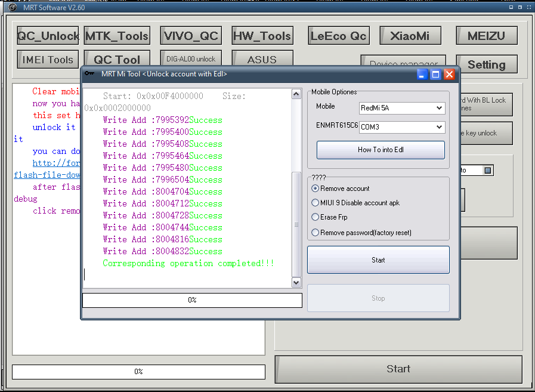Click the log scrollbar up arrow
The width and height of the screenshot is (535, 392).
pyautogui.click(x=296, y=94)
